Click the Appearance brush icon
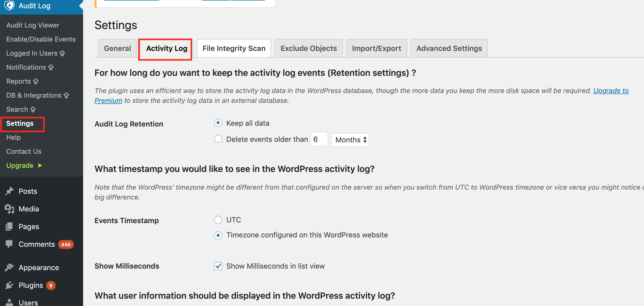This screenshot has height=306, width=644. click(9, 267)
